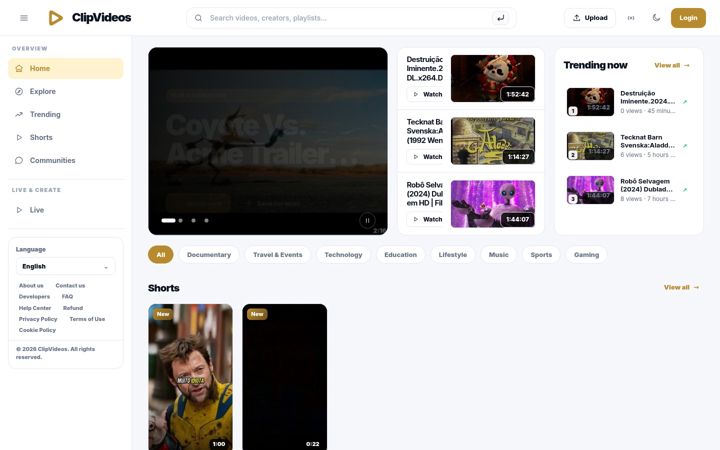
Task: Click the ClipVideos play logo
Action: (56, 18)
